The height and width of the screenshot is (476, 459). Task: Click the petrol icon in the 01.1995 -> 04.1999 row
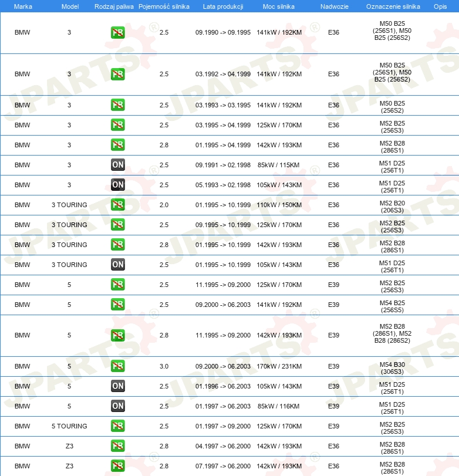point(118,145)
